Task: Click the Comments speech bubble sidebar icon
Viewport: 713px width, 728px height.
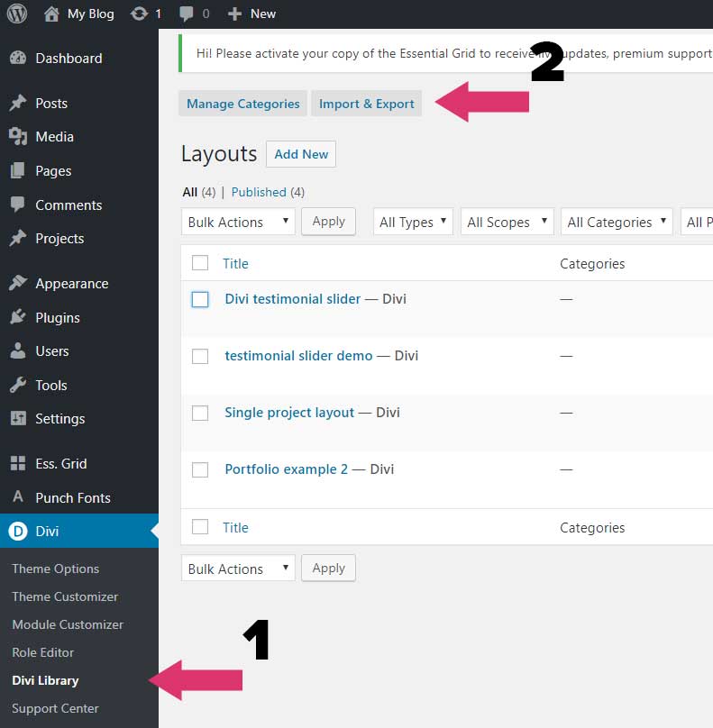Action: coord(18,205)
